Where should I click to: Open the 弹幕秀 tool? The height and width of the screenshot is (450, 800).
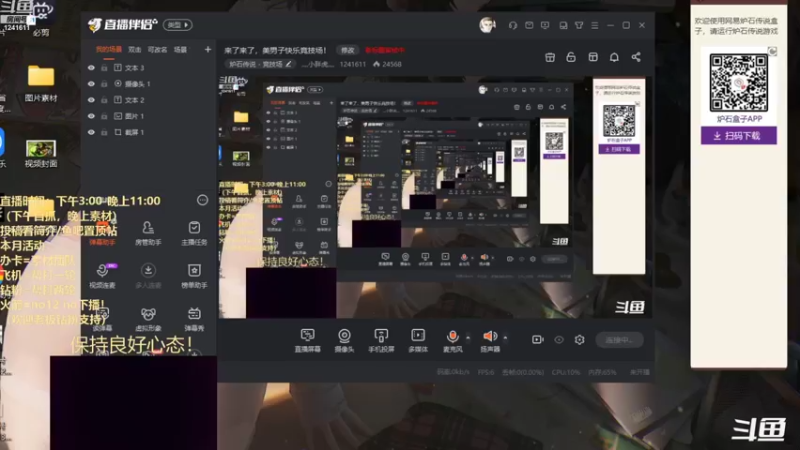pos(194,319)
